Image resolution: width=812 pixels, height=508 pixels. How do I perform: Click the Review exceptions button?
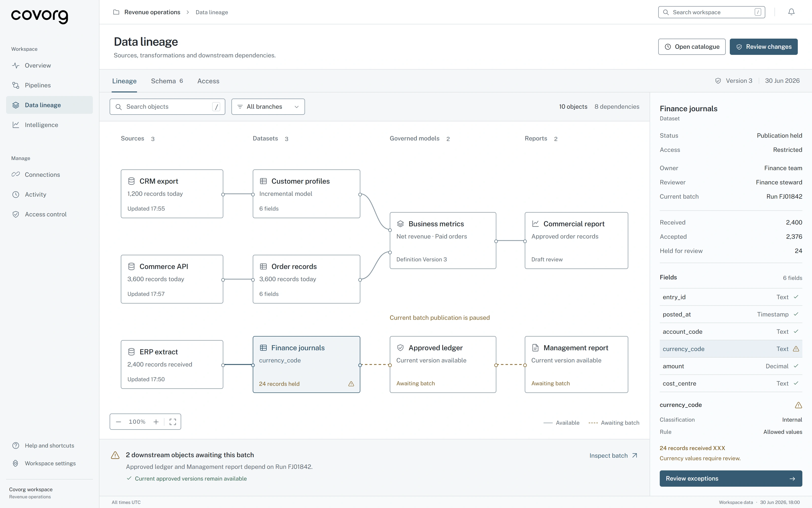[x=731, y=479]
